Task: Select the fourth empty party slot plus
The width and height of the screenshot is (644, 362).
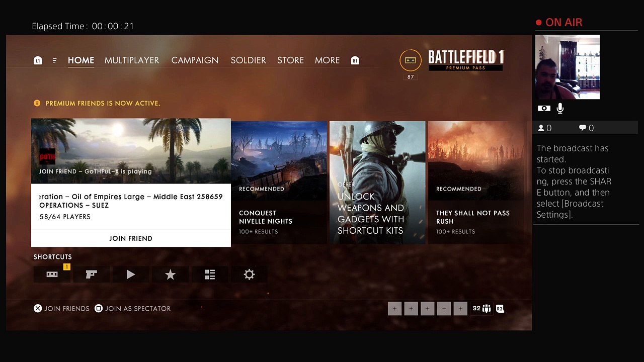Action: [444, 309]
